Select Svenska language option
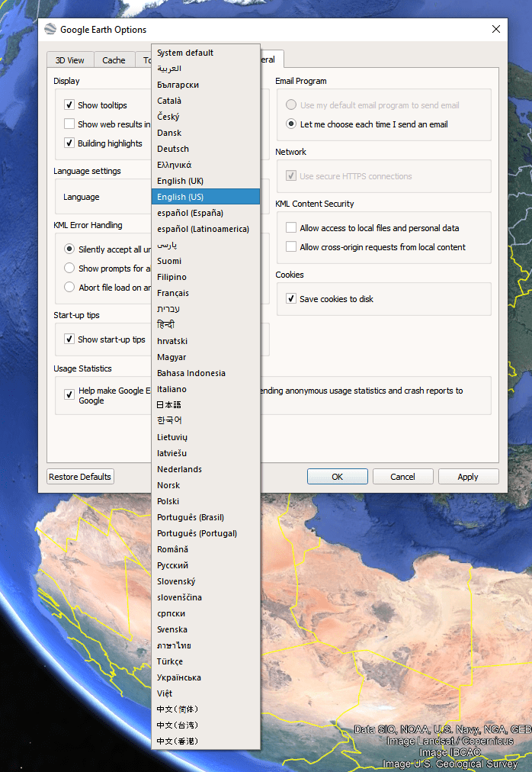 tap(206, 629)
